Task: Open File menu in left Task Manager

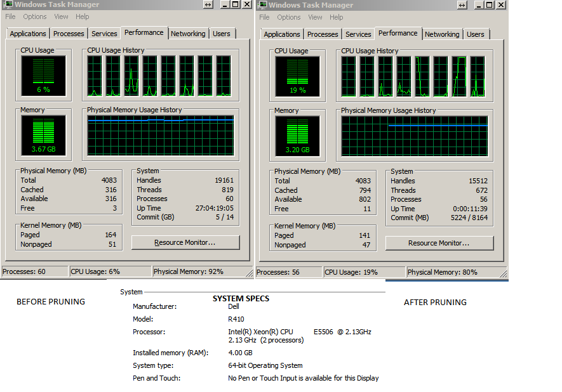Action: pos(10,16)
